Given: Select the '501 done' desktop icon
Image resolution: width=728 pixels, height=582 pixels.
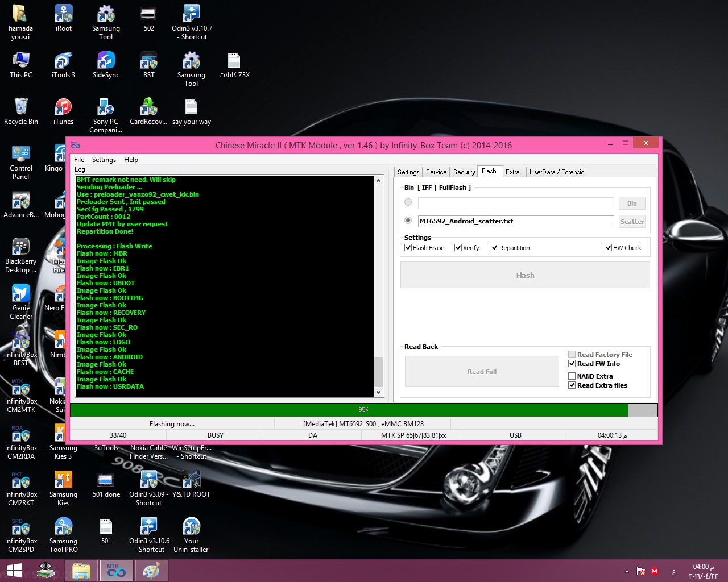Looking at the screenshot, I should 106,484.
